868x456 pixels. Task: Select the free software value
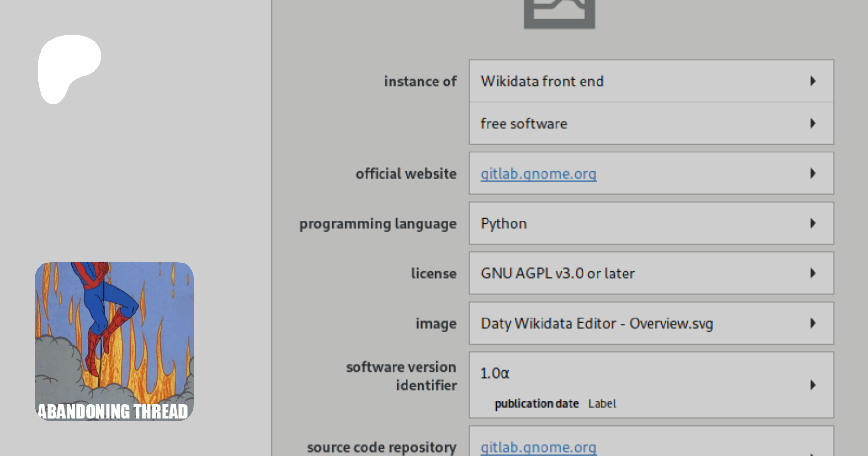point(524,124)
